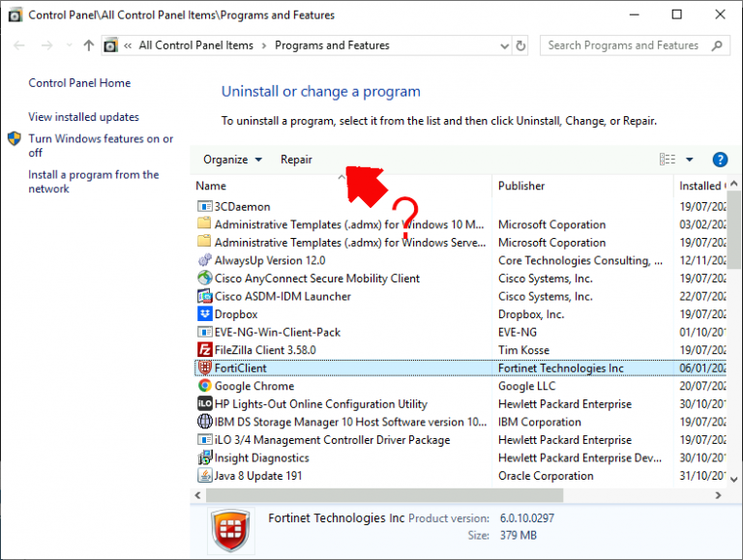Expand the address bar history dropdown

point(504,46)
